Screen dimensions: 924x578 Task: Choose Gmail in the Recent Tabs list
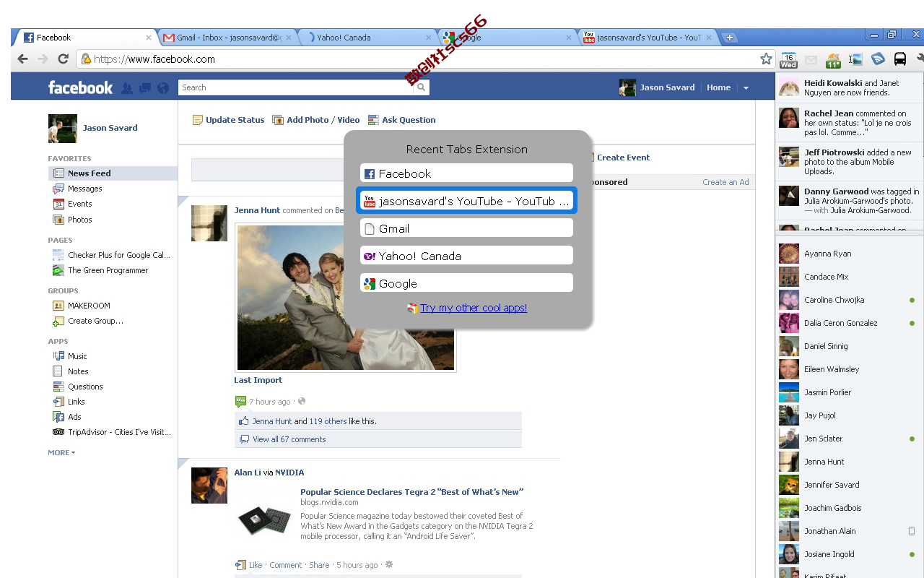[466, 228]
